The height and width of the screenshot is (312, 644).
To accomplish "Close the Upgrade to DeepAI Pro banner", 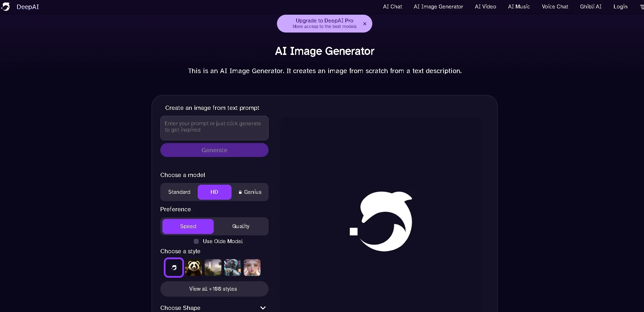I will 365,24.
